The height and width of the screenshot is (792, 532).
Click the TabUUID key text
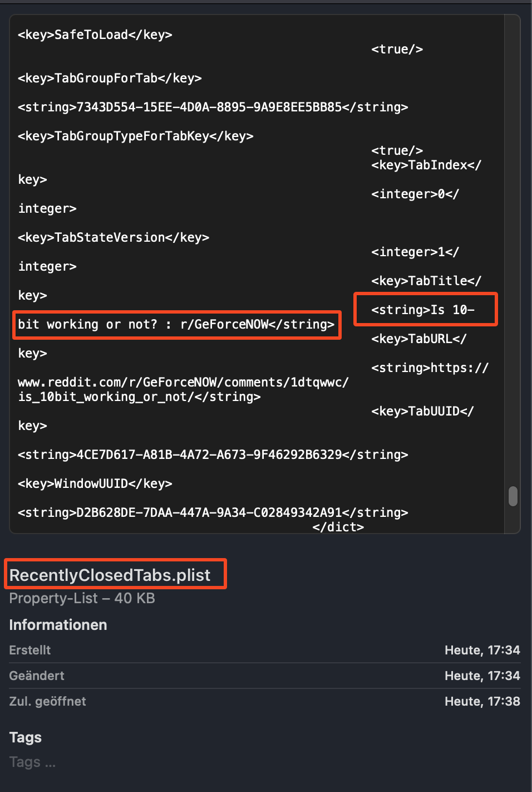[422, 411]
